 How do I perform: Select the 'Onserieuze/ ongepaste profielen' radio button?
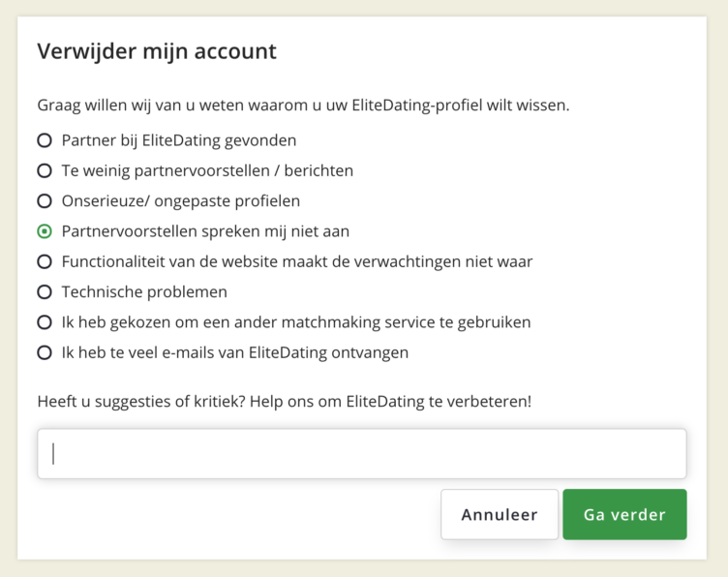pos(45,201)
